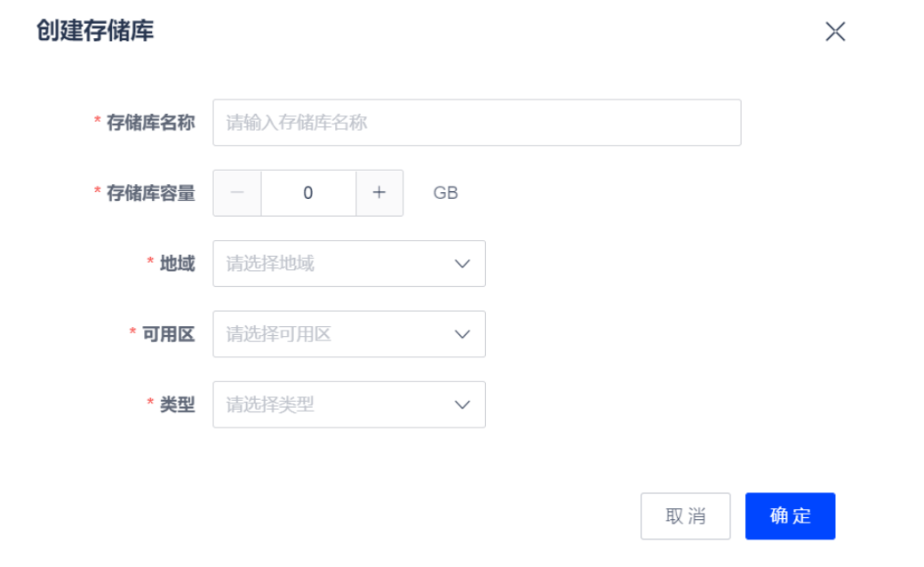Click the 地域 field label
This screenshot has width=924, height=567.
tap(177, 263)
